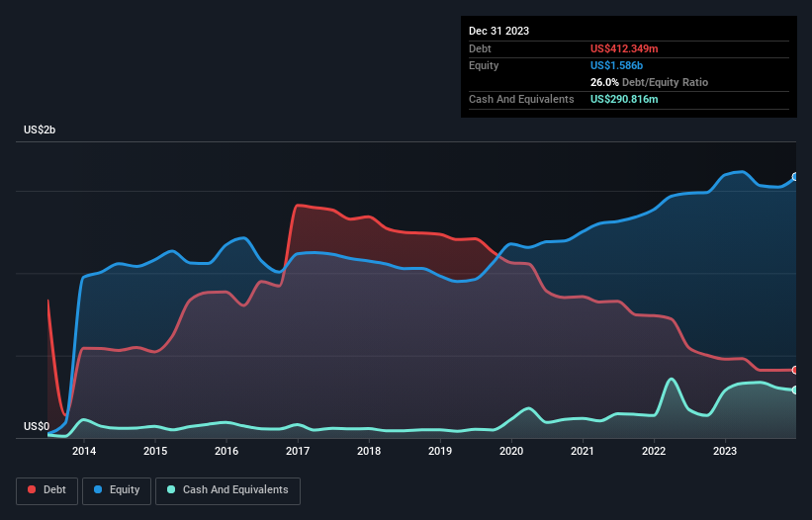Select the 2022 x-axis label
Screen dimensions: 812x520
(x=654, y=451)
